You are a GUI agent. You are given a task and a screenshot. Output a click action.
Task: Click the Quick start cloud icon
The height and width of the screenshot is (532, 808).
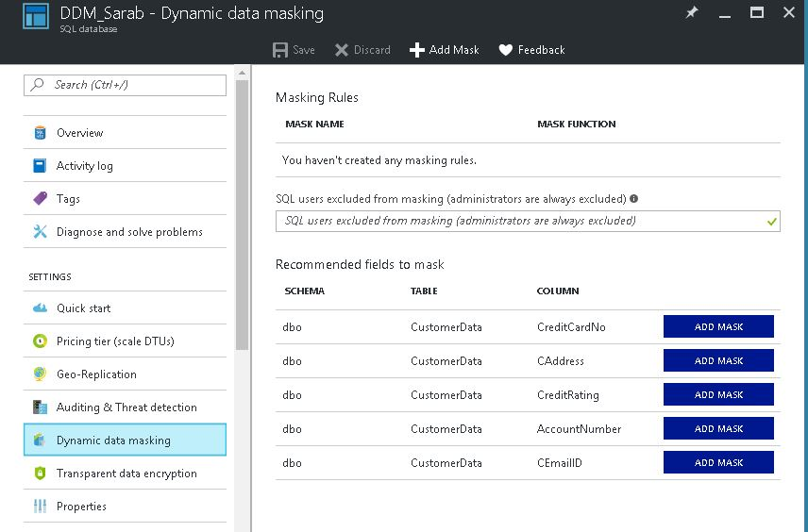coord(40,308)
